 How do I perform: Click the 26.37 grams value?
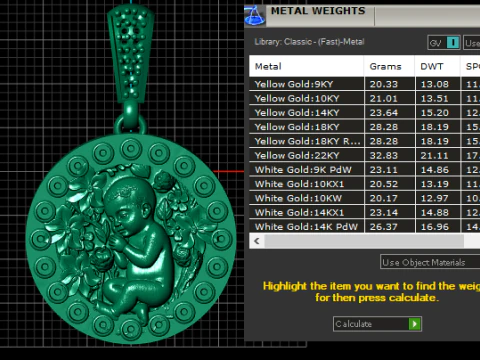[x=384, y=227]
